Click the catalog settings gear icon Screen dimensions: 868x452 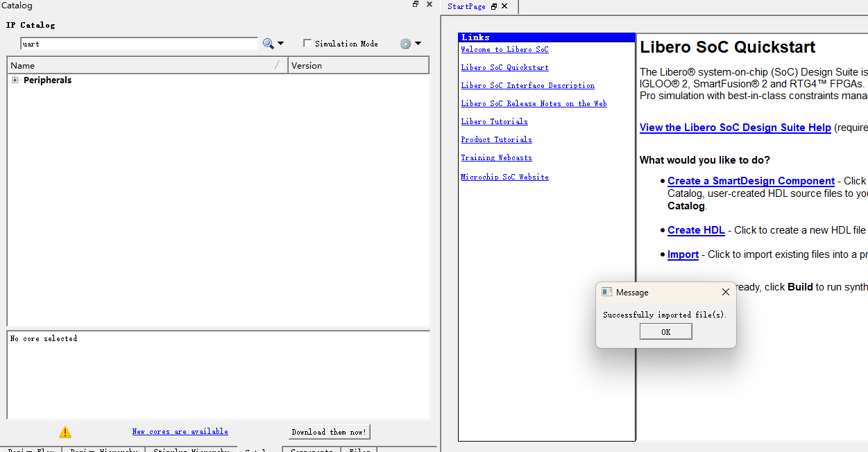(x=406, y=44)
